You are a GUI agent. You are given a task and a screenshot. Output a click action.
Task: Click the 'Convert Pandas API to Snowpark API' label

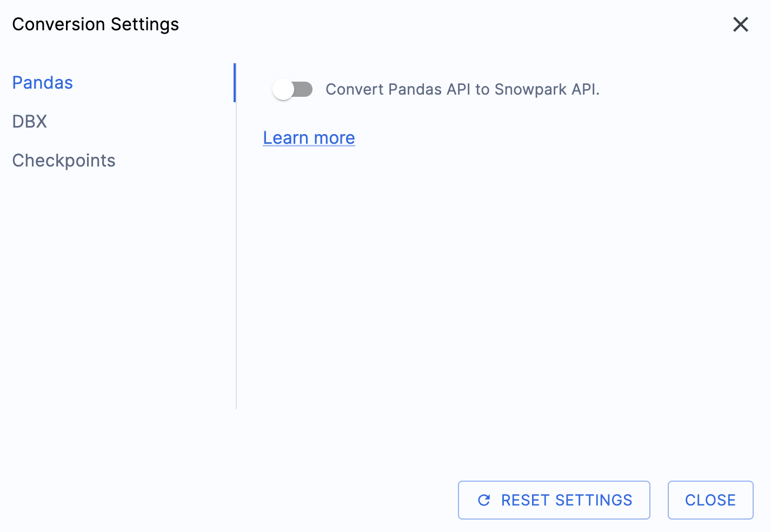pos(462,89)
